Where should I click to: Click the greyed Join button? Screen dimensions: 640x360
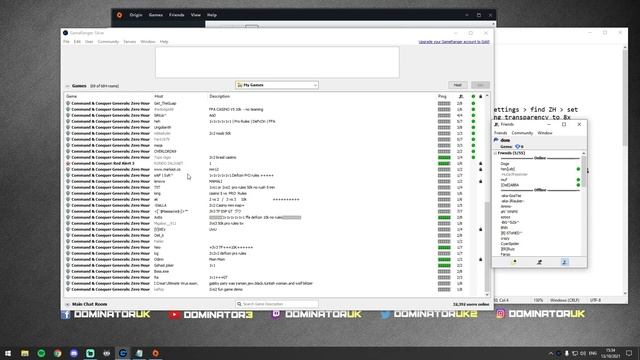coord(480,85)
